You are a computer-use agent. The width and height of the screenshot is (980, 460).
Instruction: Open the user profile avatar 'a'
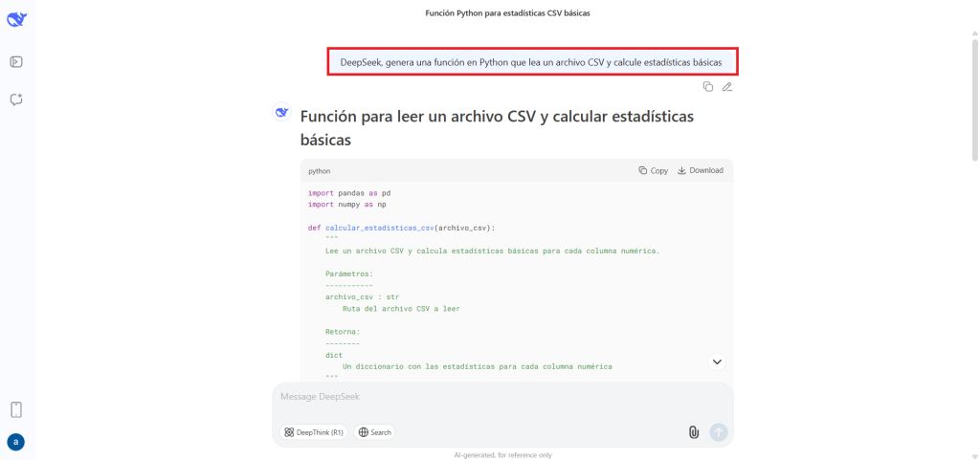16,442
